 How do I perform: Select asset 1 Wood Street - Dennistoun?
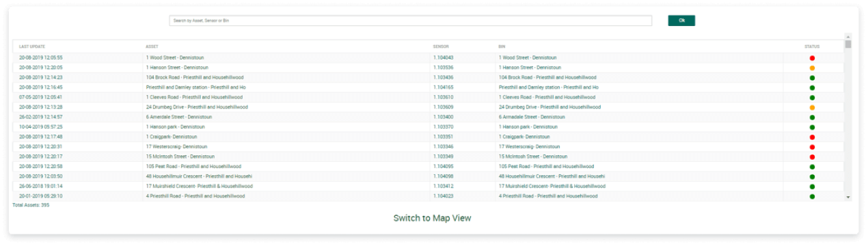coord(175,58)
